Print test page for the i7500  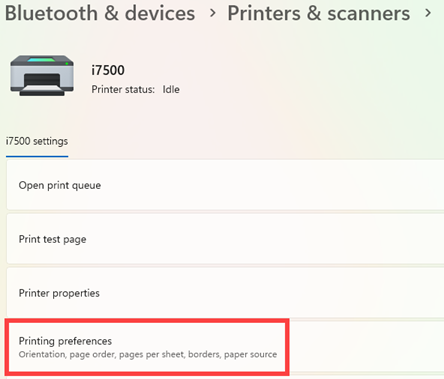(x=225, y=239)
